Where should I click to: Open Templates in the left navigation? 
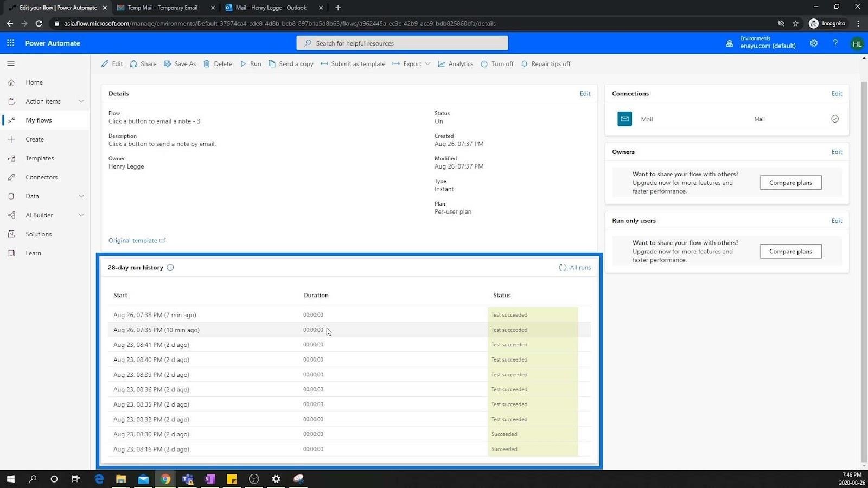[40, 158]
